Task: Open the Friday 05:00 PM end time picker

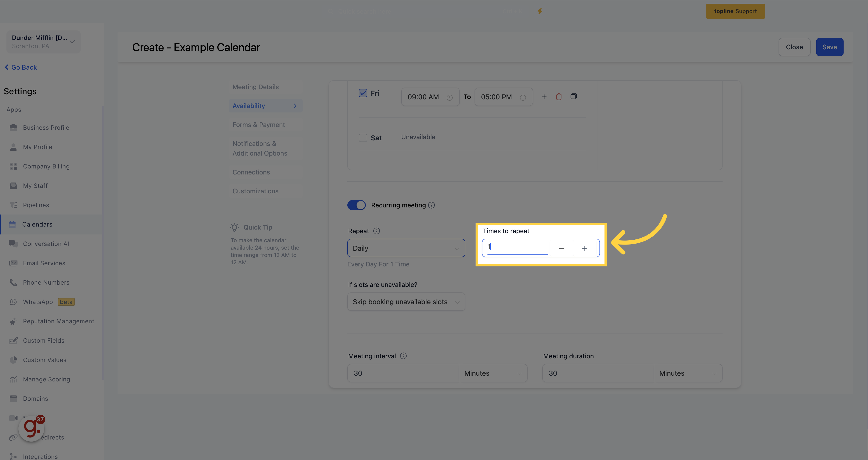Action: point(503,97)
